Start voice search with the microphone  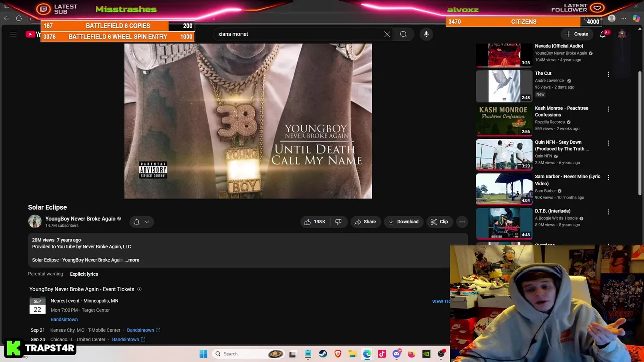(x=426, y=34)
